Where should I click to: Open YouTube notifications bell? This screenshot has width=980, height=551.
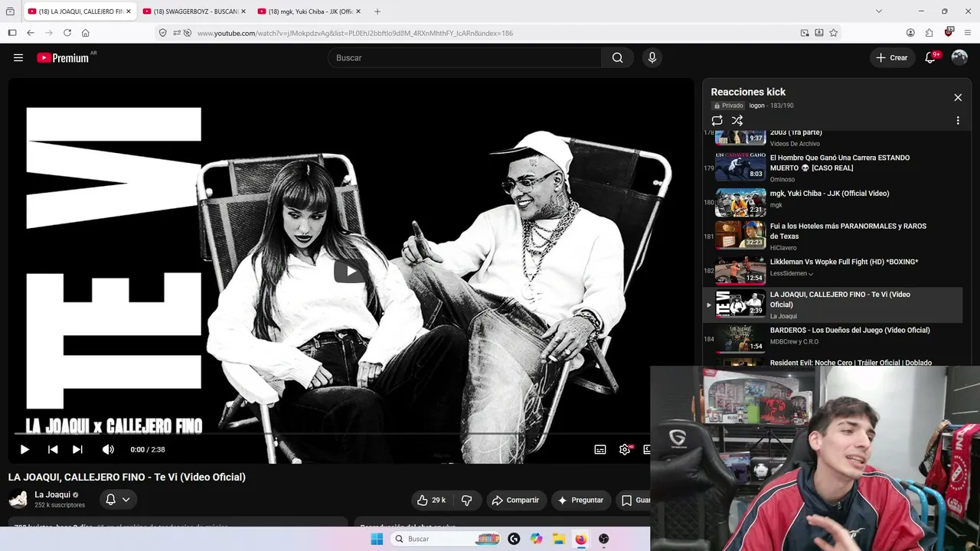pos(931,57)
